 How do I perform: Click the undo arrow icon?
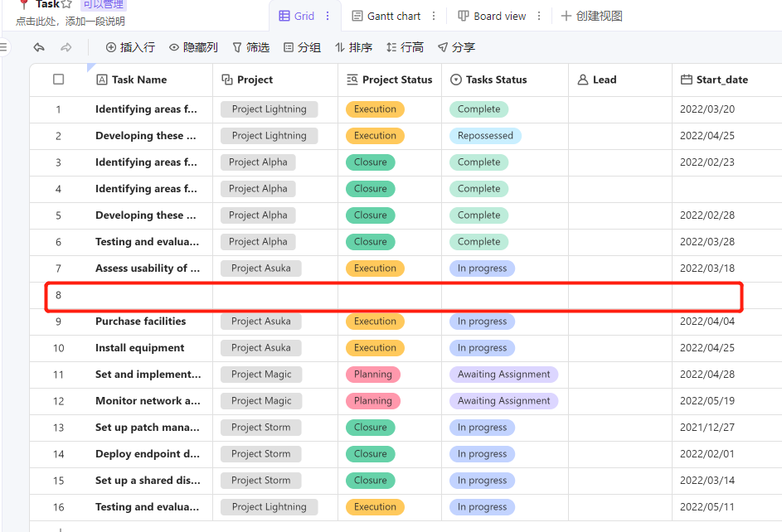39,47
